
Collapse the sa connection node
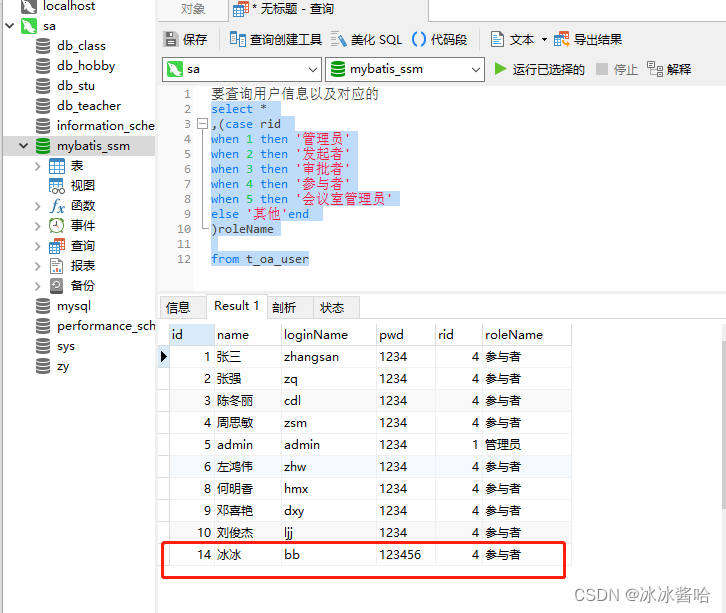coord(10,25)
